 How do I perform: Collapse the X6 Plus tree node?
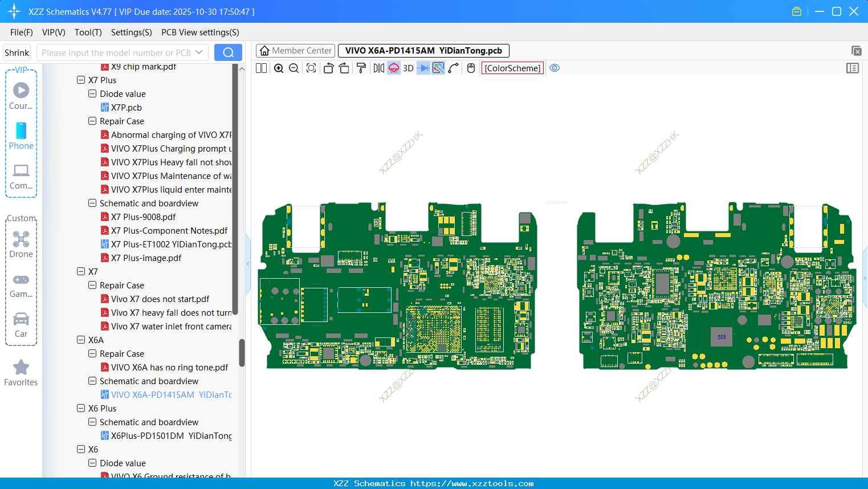coord(81,409)
